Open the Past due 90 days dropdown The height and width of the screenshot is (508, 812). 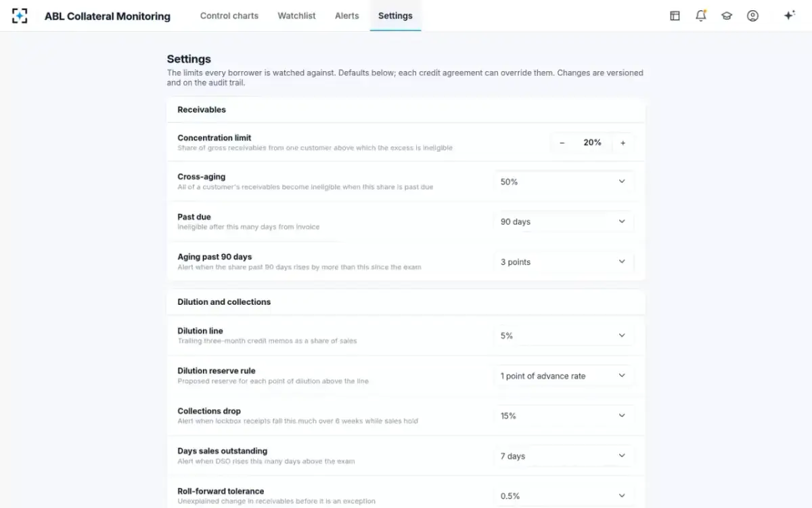point(564,221)
